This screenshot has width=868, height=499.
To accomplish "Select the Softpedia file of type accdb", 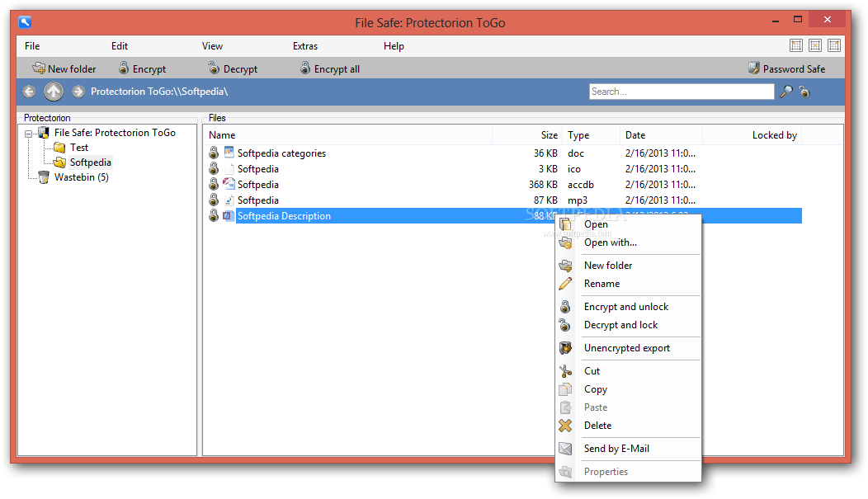I will pos(258,184).
